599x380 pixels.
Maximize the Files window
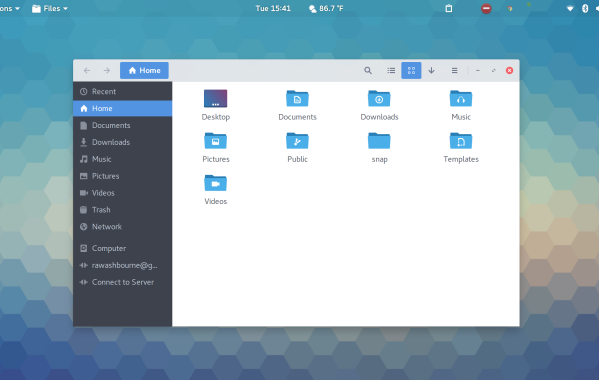click(x=494, y=70)
